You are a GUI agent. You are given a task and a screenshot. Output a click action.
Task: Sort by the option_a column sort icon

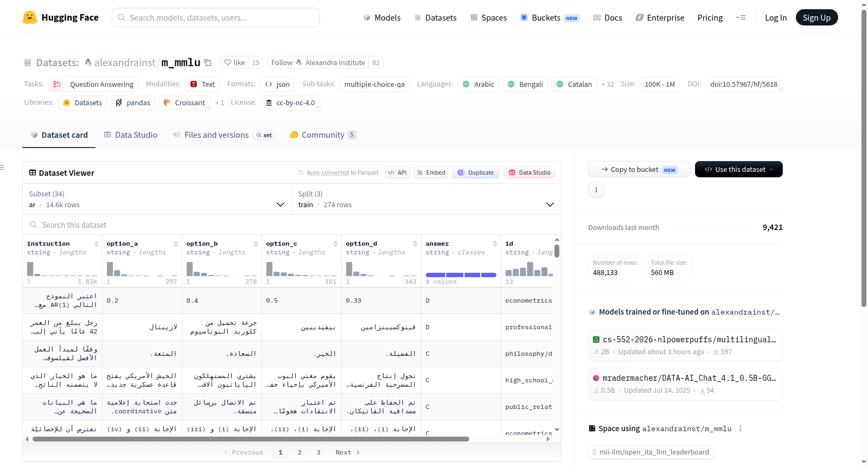[176, 244]
